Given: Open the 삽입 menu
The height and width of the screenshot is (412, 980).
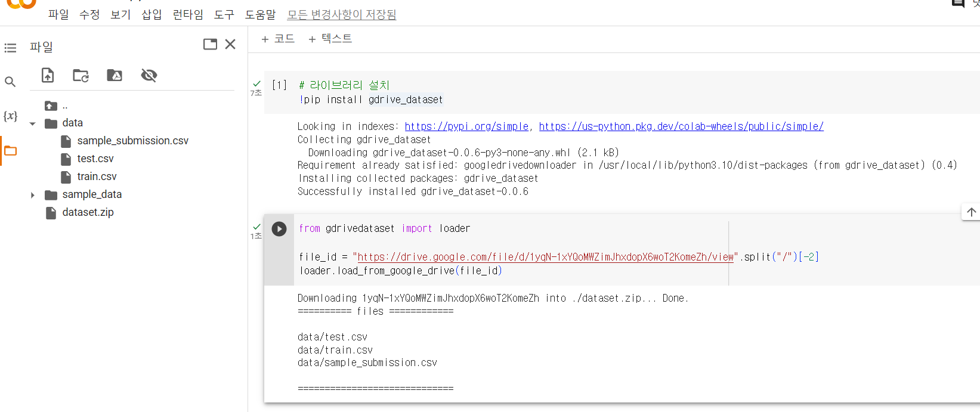Looking at the screenshot, I should click(x=152, y=14).
